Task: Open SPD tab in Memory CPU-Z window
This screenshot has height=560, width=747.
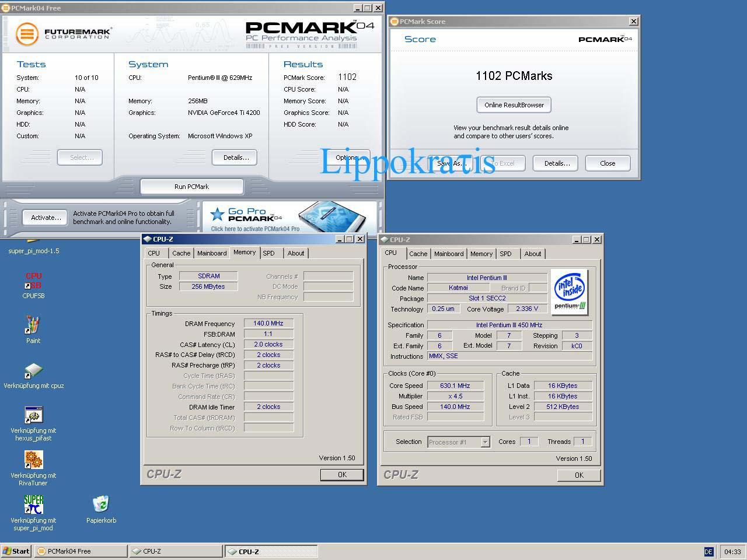Action: coord(268,253)
